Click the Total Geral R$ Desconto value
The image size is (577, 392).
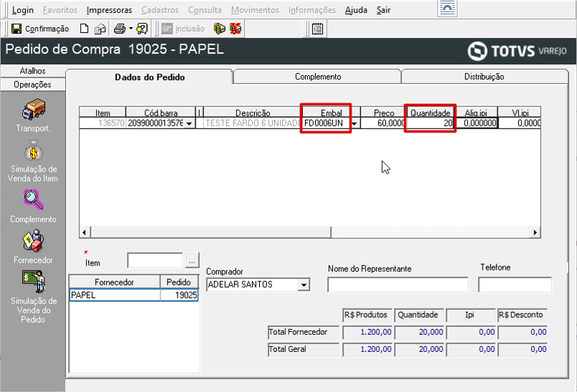(523, 349)
